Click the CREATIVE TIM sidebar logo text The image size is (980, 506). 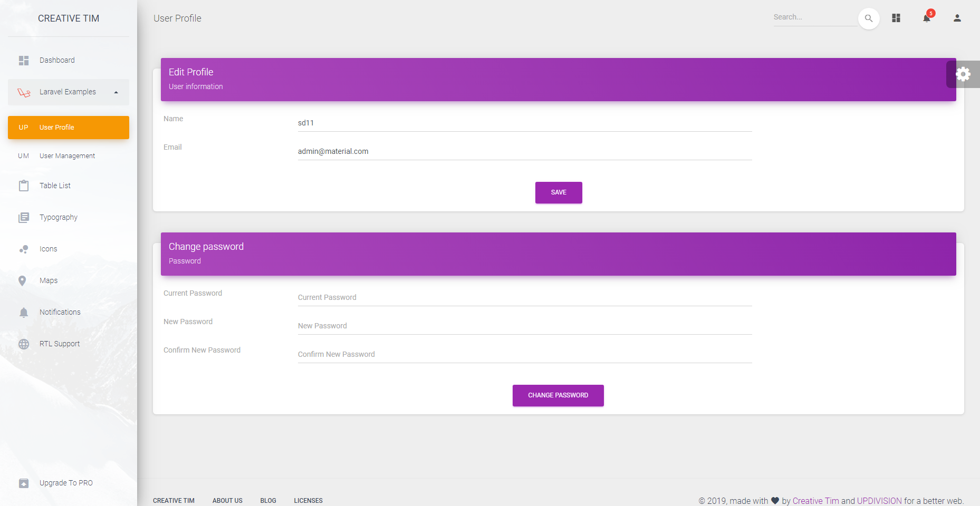pyautogui.click(x=69, y=18)
